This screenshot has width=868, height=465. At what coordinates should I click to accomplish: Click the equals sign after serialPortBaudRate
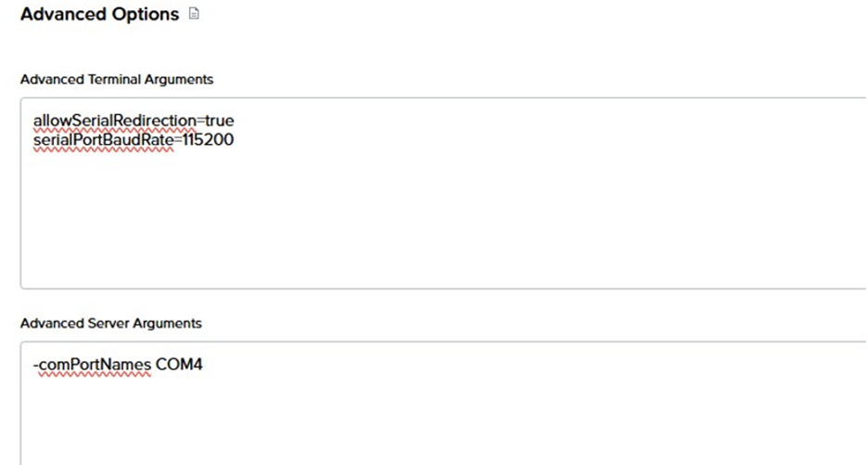click(175, 140)
